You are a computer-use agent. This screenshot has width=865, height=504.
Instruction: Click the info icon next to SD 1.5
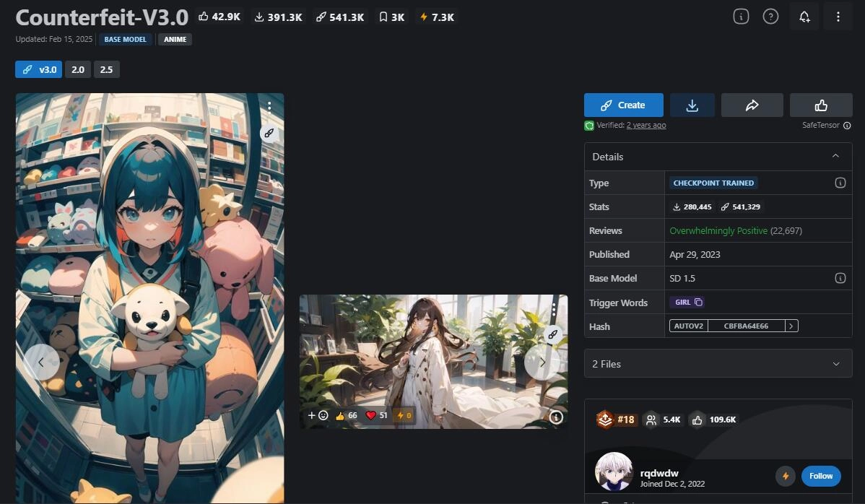840,278
